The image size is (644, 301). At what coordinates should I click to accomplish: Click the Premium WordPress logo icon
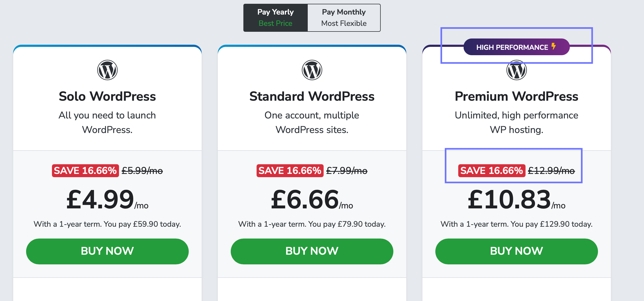[516, 70]
